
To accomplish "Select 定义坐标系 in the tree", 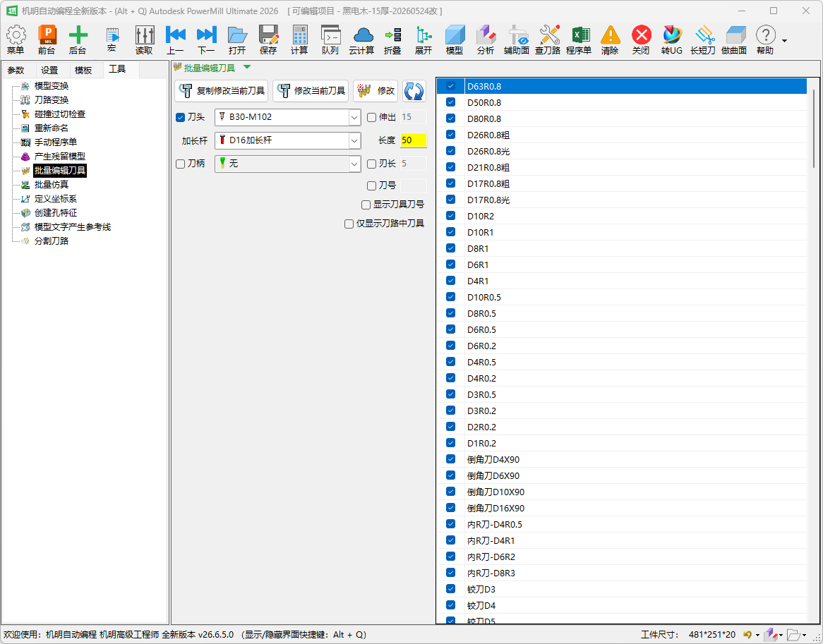I will 56,199.
